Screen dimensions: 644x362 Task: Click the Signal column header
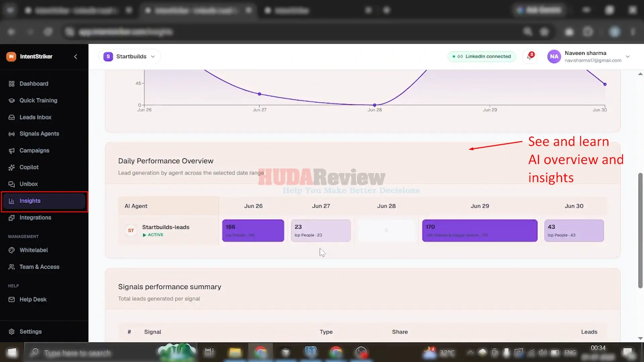click(x=153, y=332)
